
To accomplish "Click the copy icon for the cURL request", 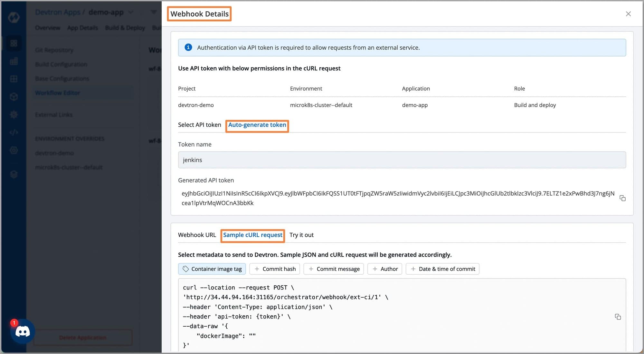I will (618, 317).
